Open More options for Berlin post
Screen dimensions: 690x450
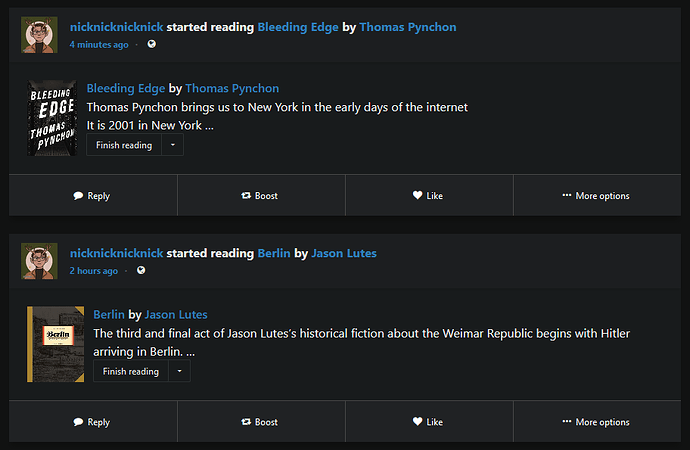pos(596,422)
